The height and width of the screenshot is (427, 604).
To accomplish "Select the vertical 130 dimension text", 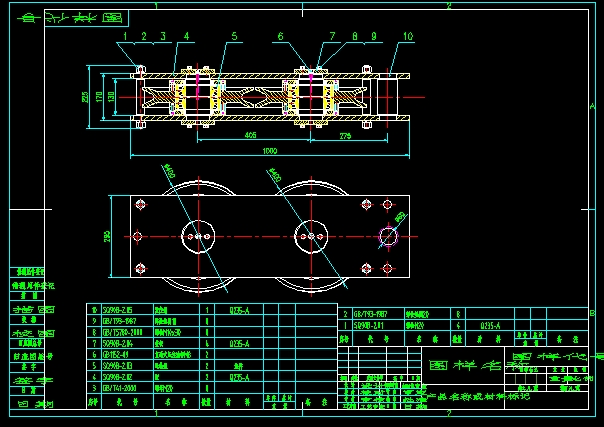I will 111,97.
